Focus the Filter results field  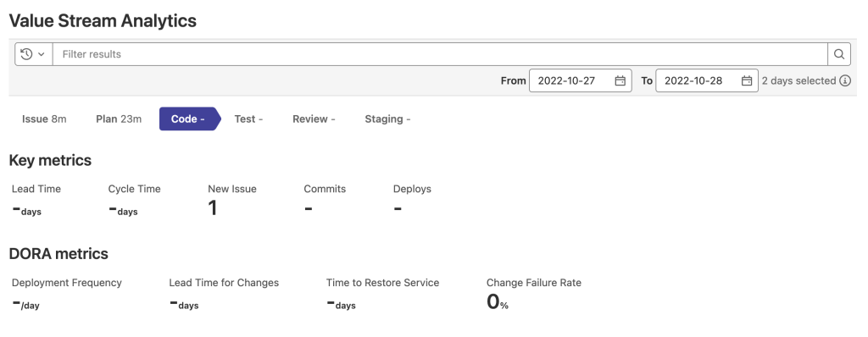pos(440,54)
